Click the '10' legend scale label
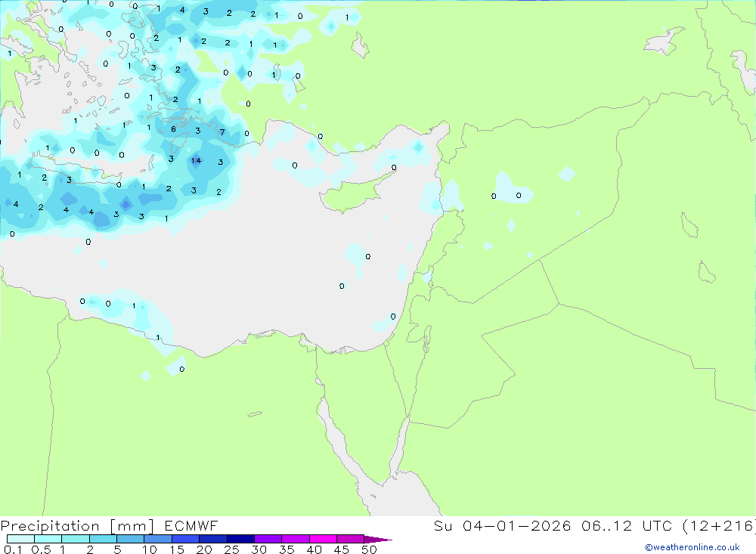This screenshot has height=554, width=756. coord(150,549)
